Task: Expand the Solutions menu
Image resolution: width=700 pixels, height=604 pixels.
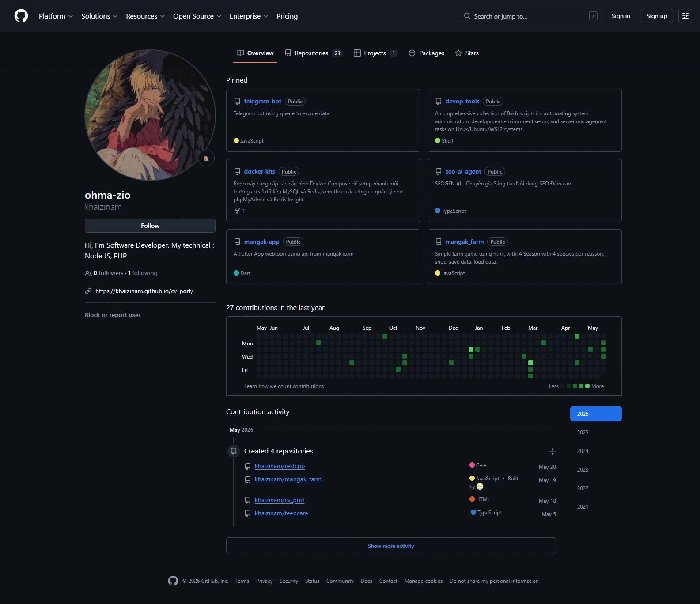Action: pos(99,16)
